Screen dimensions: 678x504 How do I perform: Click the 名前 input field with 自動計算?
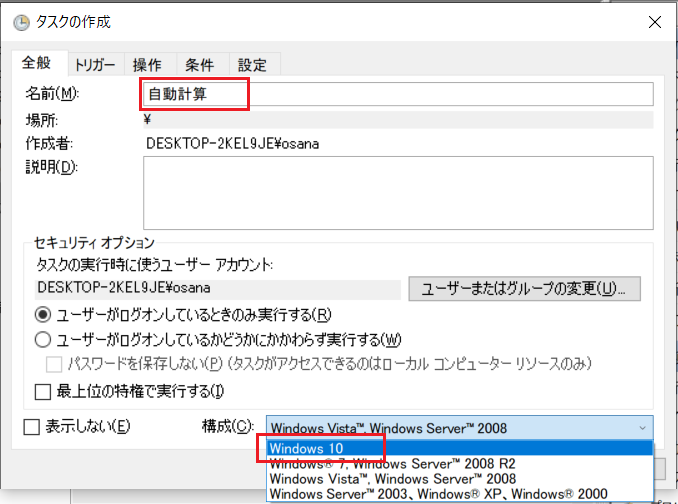pos(398,94)
